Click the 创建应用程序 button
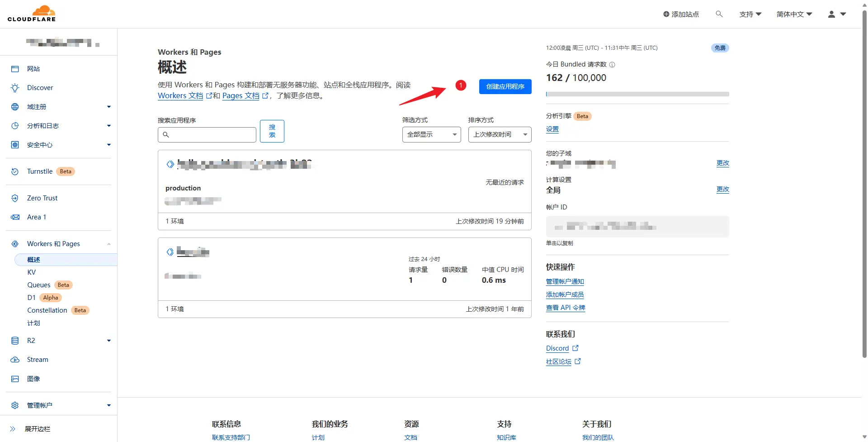This screenshot has height=442, width=868. click(x=505, y=86)
